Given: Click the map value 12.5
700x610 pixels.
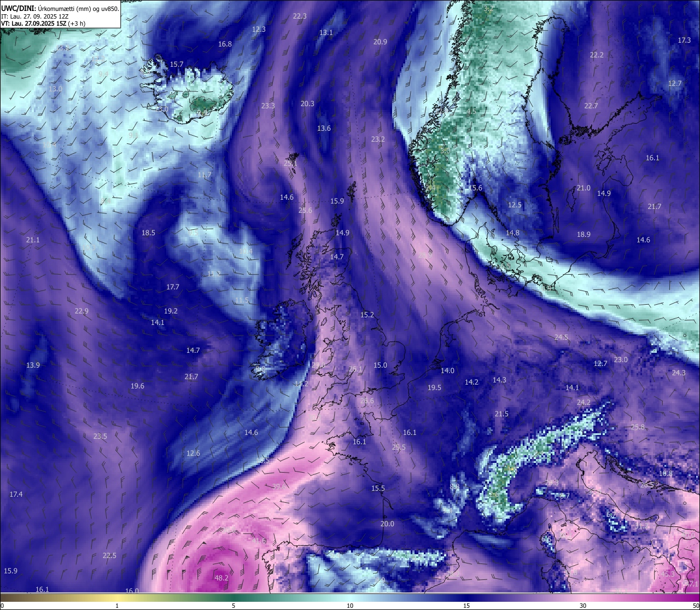Looking at the screenshot, I should pos(515,205).
